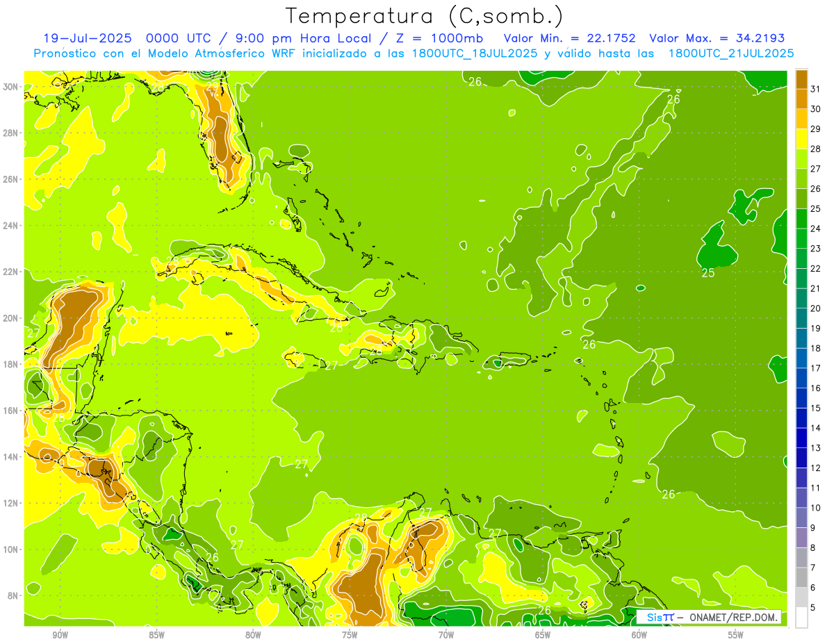Click the brown swatch above 31 in legend
The image size is (834, 644).
801,79
